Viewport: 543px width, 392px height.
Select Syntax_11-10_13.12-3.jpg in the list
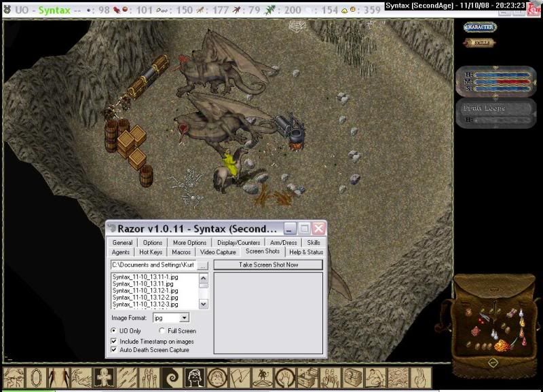pos(145,305)
